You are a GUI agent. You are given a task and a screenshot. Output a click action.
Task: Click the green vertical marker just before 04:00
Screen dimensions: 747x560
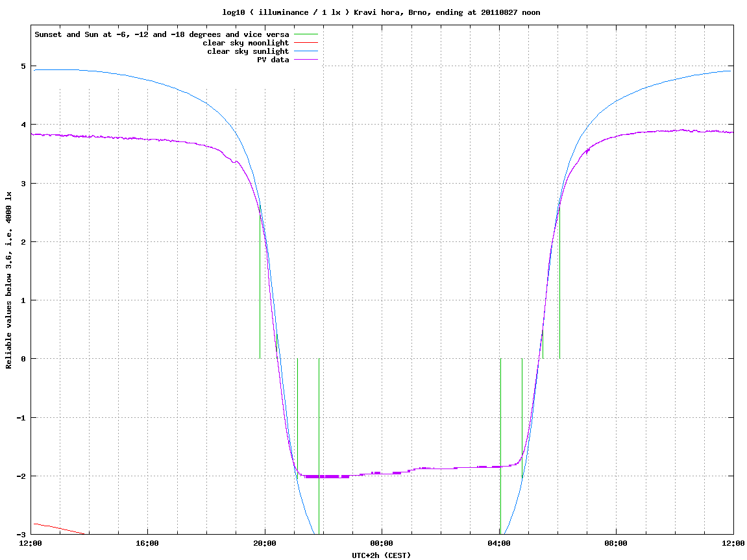coord(500,446)
